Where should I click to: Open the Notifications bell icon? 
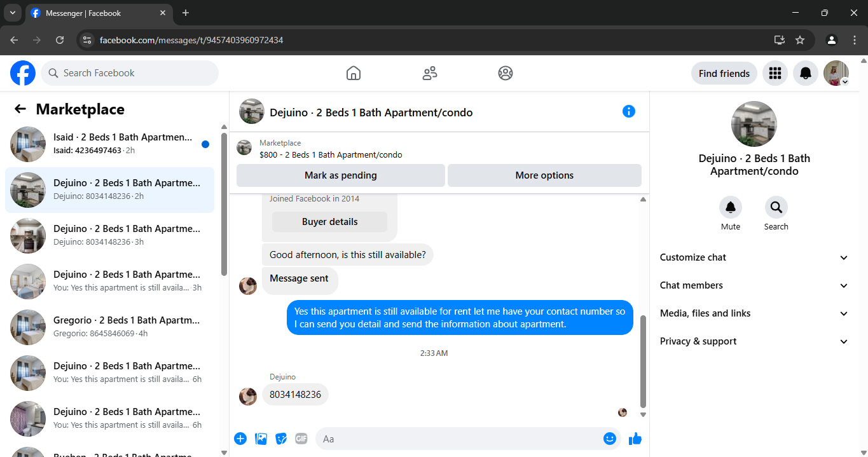tap(806, 73)
